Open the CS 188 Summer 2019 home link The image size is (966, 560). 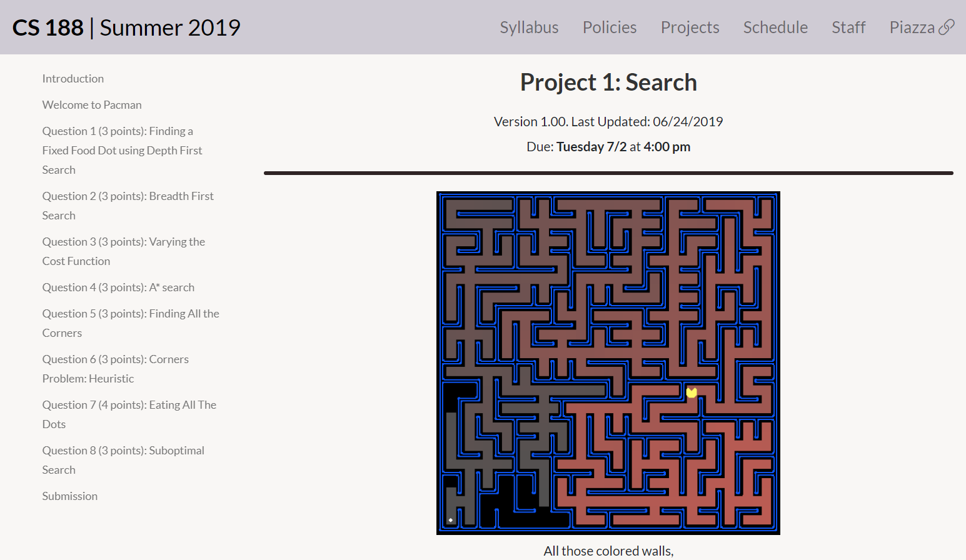coord(126,27)
